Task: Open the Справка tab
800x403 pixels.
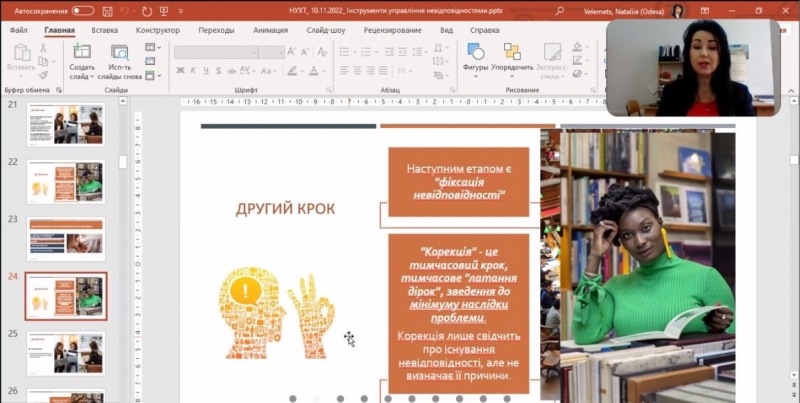Action: click(x=485, y=30)
